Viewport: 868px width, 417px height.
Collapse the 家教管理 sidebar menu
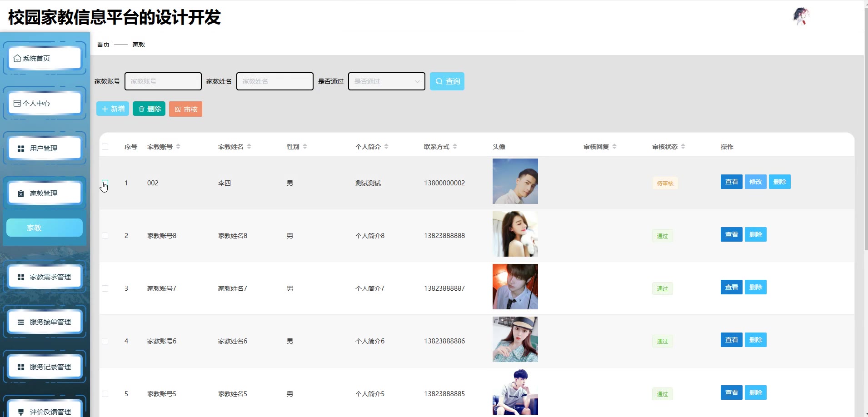(45, 193)
